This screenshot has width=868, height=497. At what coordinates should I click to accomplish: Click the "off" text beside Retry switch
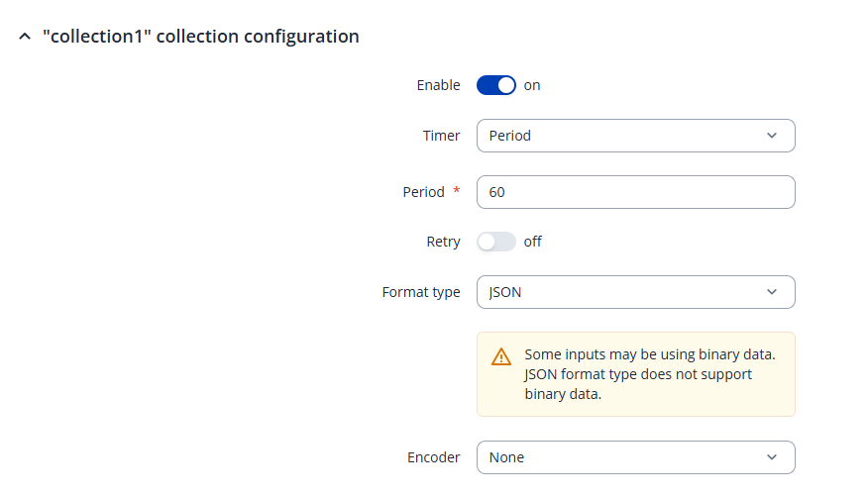click(532, 242)
